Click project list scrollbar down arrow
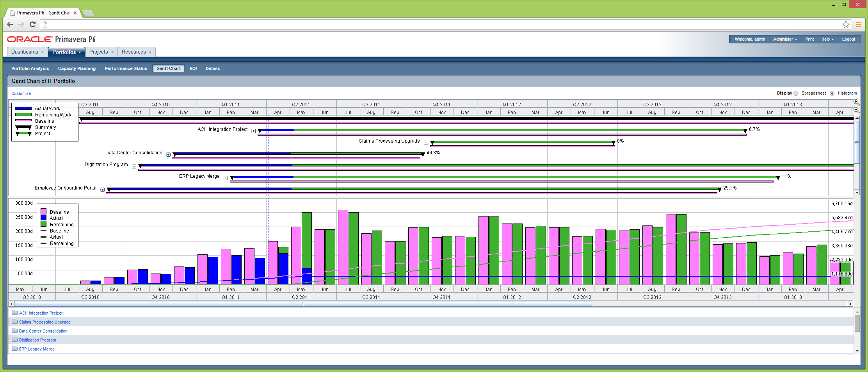 [857, 351]
